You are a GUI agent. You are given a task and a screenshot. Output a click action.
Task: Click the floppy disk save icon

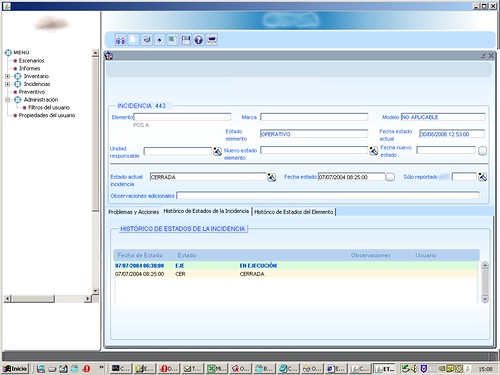click(186, 40)
